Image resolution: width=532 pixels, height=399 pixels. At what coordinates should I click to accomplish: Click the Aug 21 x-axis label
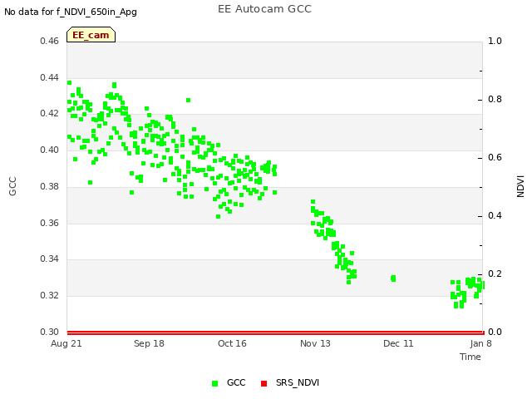(x=66, y=343)
